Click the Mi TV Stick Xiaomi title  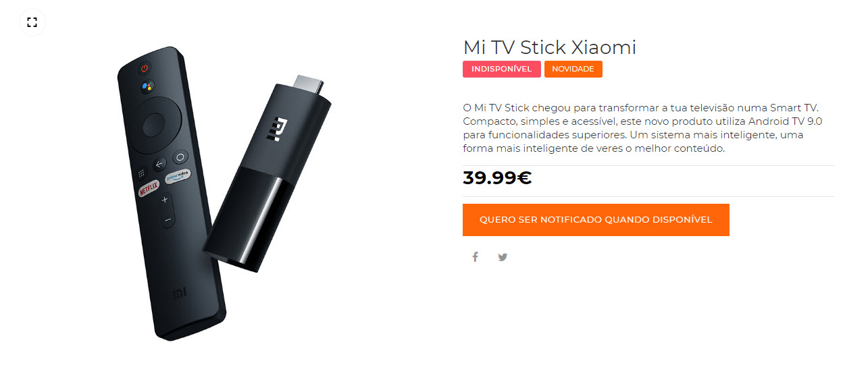(550, 47)
